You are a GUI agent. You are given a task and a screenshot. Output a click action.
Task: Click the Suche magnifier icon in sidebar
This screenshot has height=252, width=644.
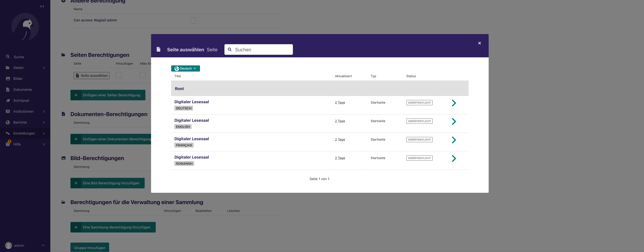[8, 57]
